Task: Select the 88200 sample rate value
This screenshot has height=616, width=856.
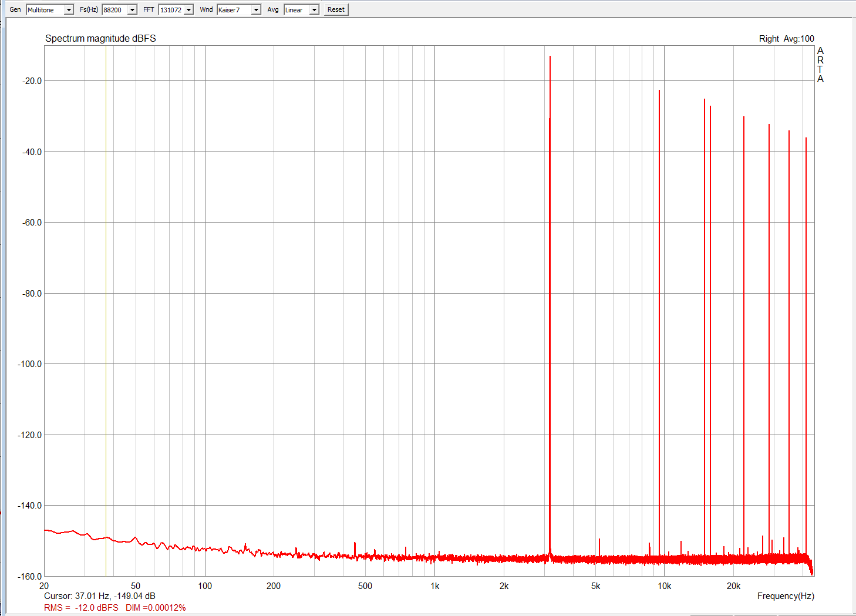Action: 114,10
